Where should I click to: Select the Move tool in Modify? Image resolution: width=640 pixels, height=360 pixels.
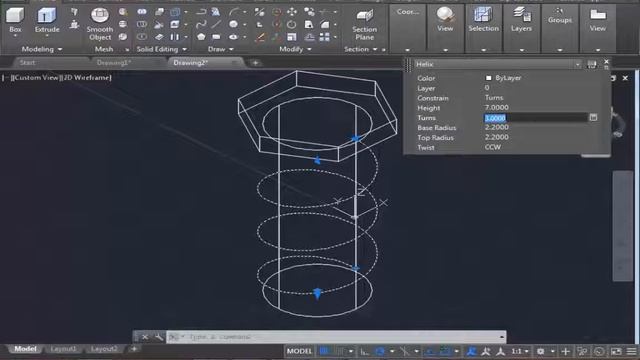(291, 12)
